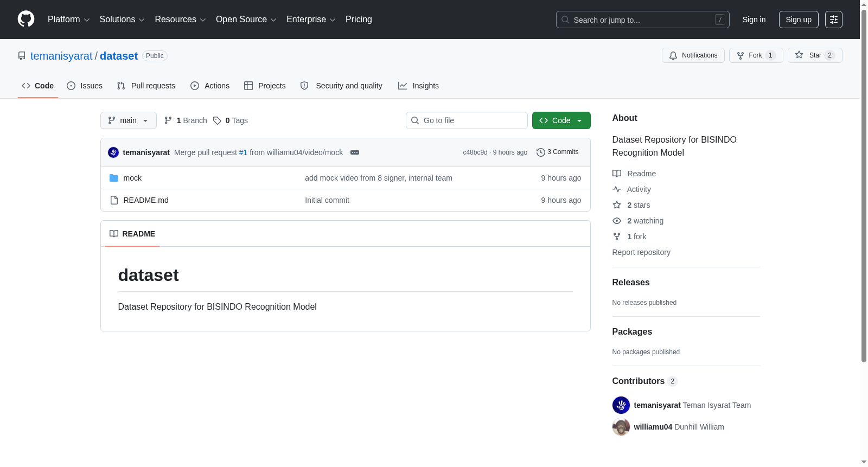Switch to the Pull requests tab
Viewport: 868px width, 467px height.
pyautogui.click(x=146, y=86)
